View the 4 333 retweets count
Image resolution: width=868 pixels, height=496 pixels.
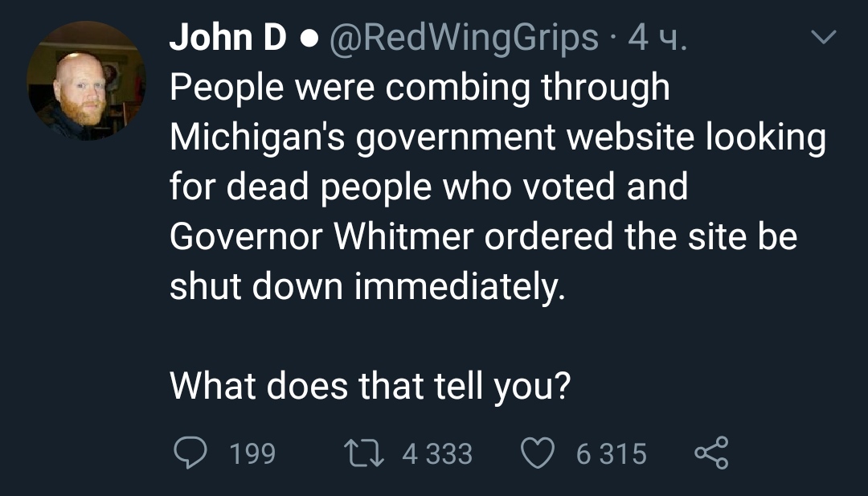click(x=436, y=454)
